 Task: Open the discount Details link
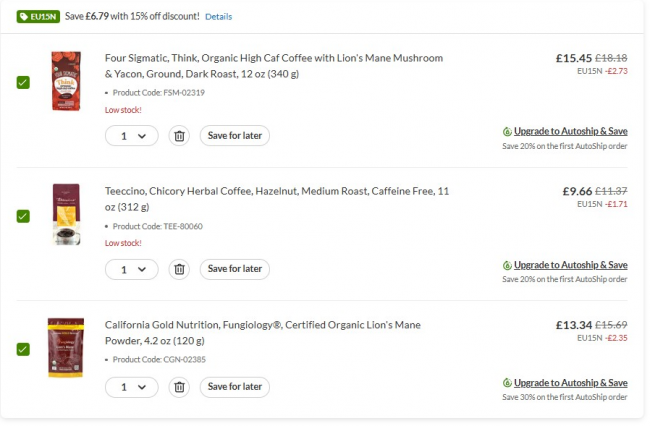[x=218, y=17]
